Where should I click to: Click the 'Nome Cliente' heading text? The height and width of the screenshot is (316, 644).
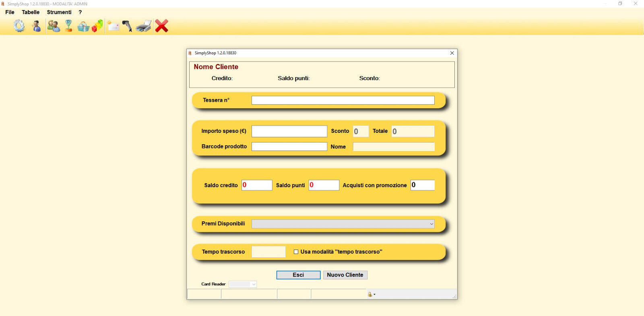[x=216, y=67]
